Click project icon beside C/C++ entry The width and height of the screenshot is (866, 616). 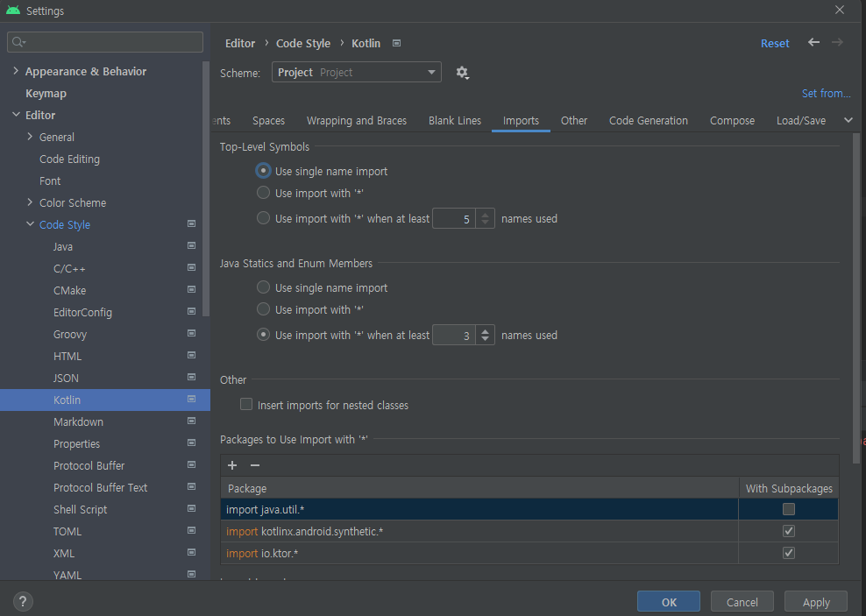[192, 268]
